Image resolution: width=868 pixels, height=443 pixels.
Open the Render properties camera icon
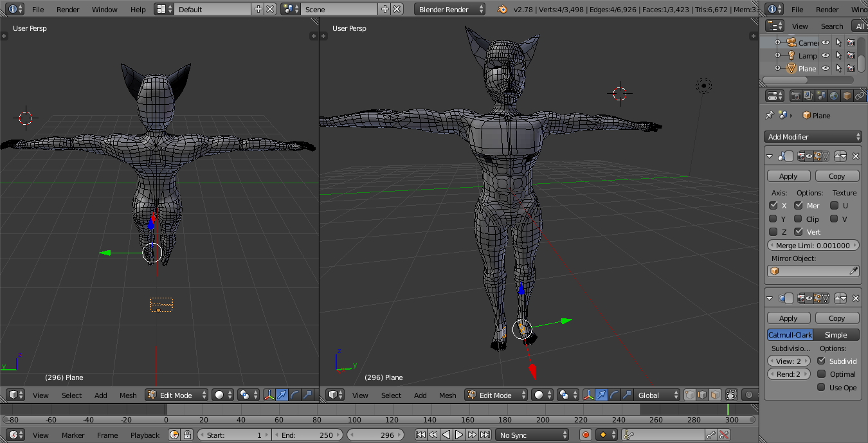[795, 96]
